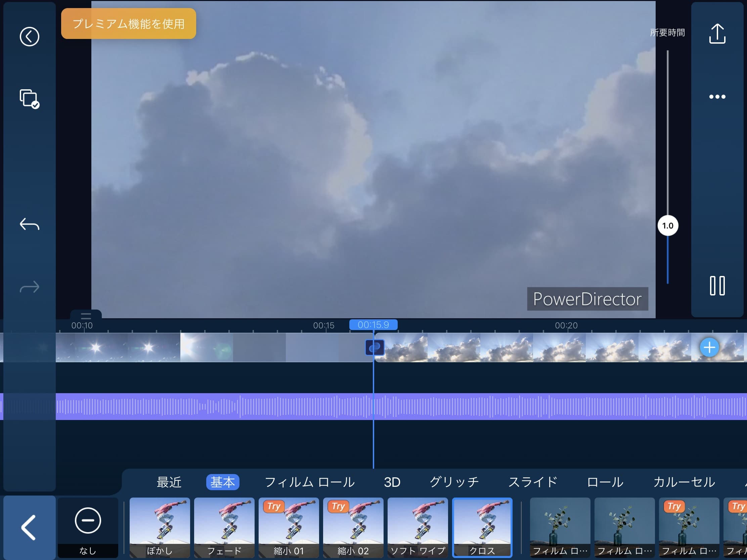Click the undo arrow icon
Screen dimensions: 747x560
[x=29, y=224]
